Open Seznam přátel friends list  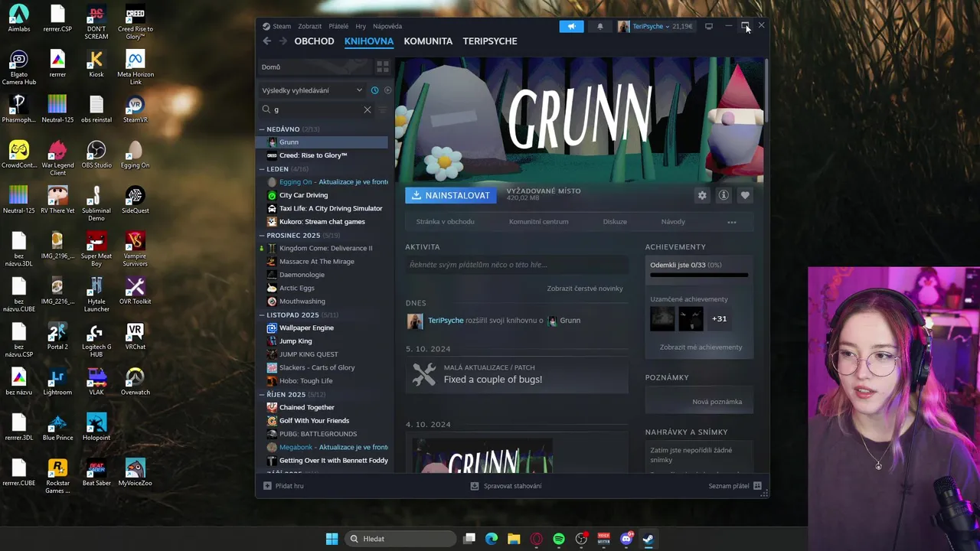pos(735,486)
